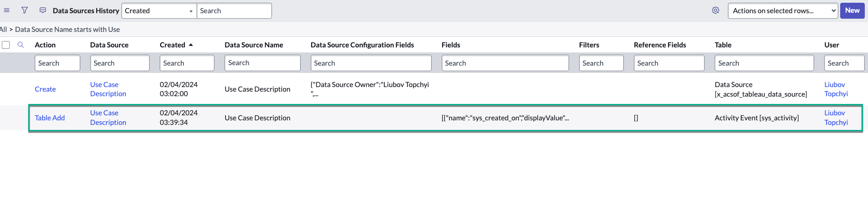Sort by the Data Source Name column header
Screen dimensions: 868x217
tap(254, 45)
